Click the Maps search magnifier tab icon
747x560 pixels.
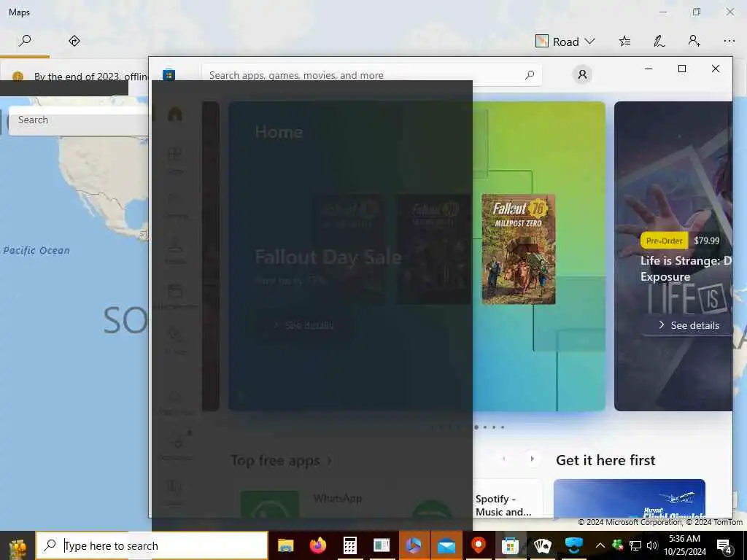[25, 41]
